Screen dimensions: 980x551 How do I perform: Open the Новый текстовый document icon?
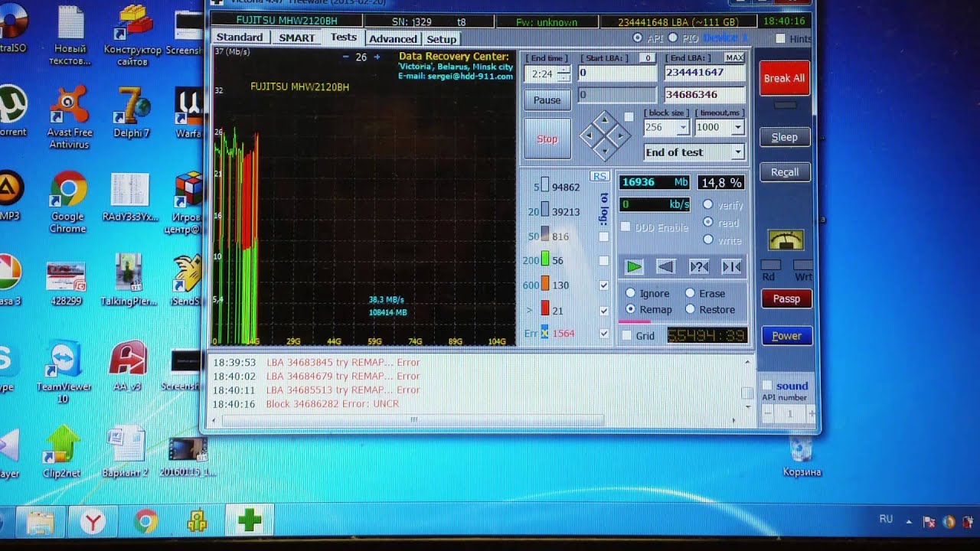[x=70, y=34]
